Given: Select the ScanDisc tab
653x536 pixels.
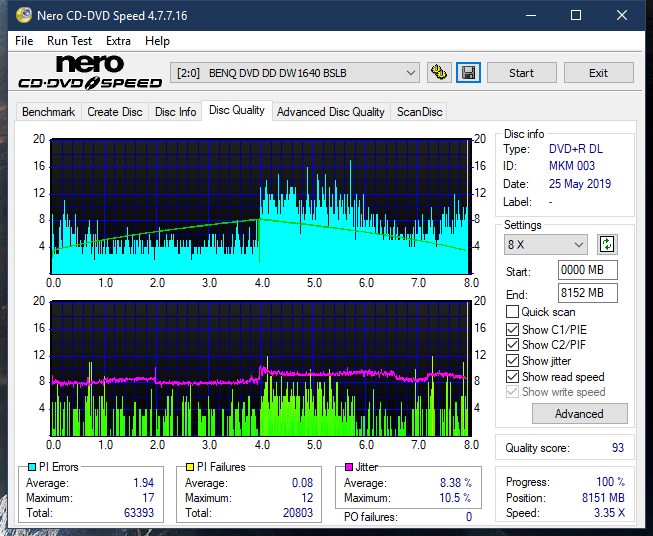Looking at the screenshot, I should click(x=419, y=112).
